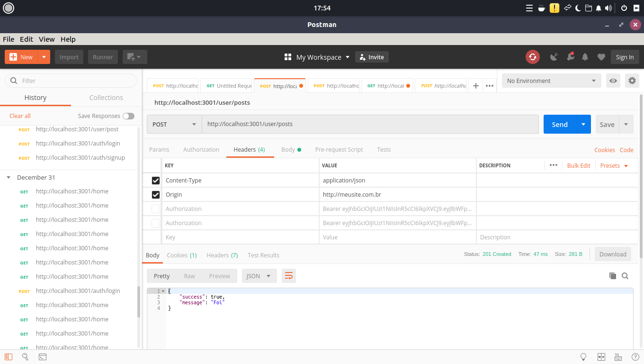Image resolution: width=644 pixels, height=364 pixels.
Task: Open Bootcamp lightbulb icon
Action: click(584, 357)
